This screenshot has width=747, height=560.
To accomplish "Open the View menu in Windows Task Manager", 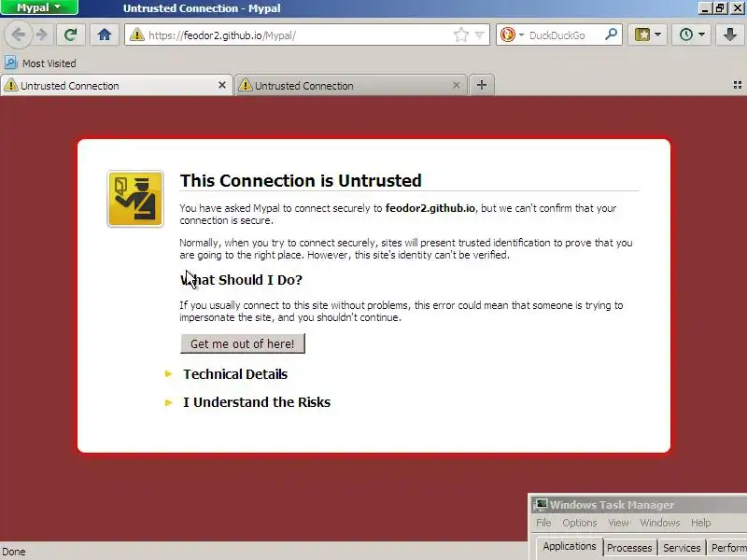I will 618,523.
